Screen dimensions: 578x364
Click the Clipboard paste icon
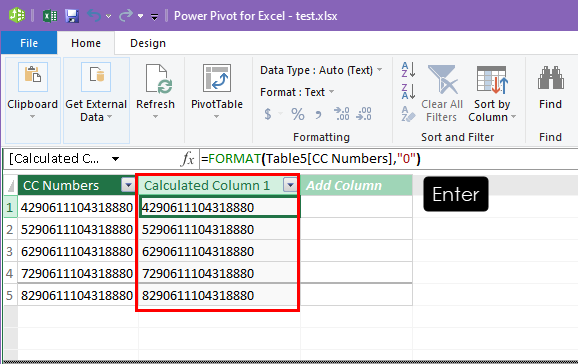[33, 77]
